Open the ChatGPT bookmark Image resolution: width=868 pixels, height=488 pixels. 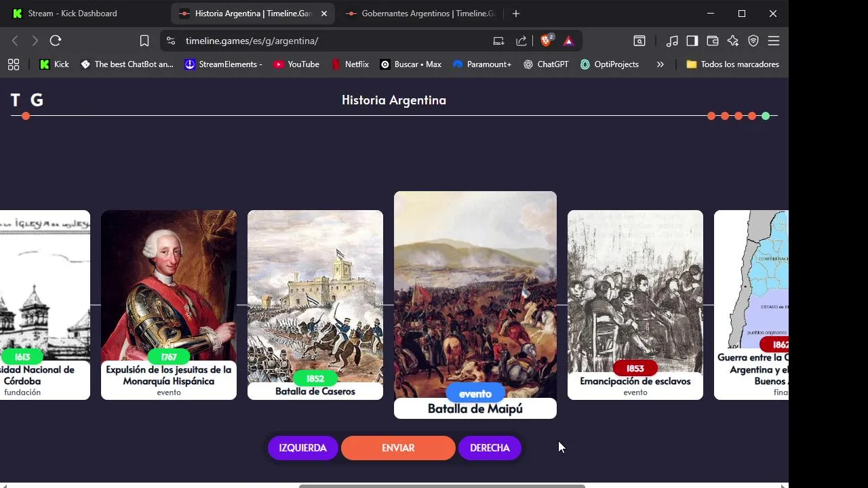(x=546, y=64)
